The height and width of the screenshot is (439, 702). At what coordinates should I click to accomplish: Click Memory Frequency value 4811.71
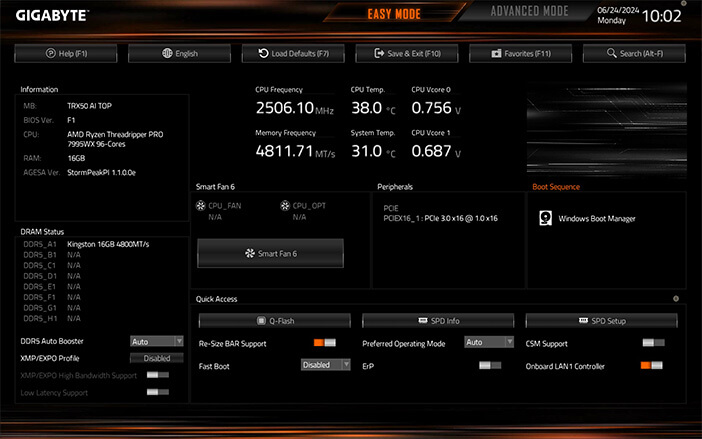pos(284,151)
